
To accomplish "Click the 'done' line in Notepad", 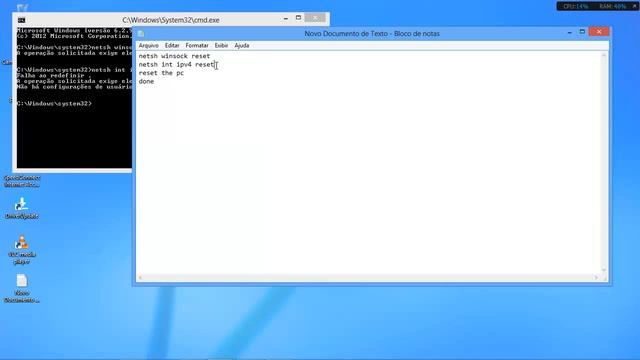I will (x=146, y=82).
